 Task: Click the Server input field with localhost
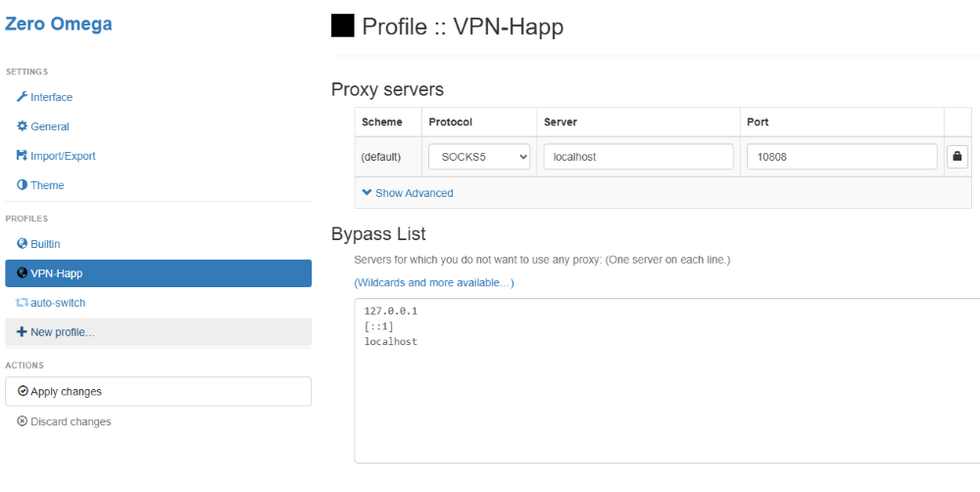[x=638, y=157]
